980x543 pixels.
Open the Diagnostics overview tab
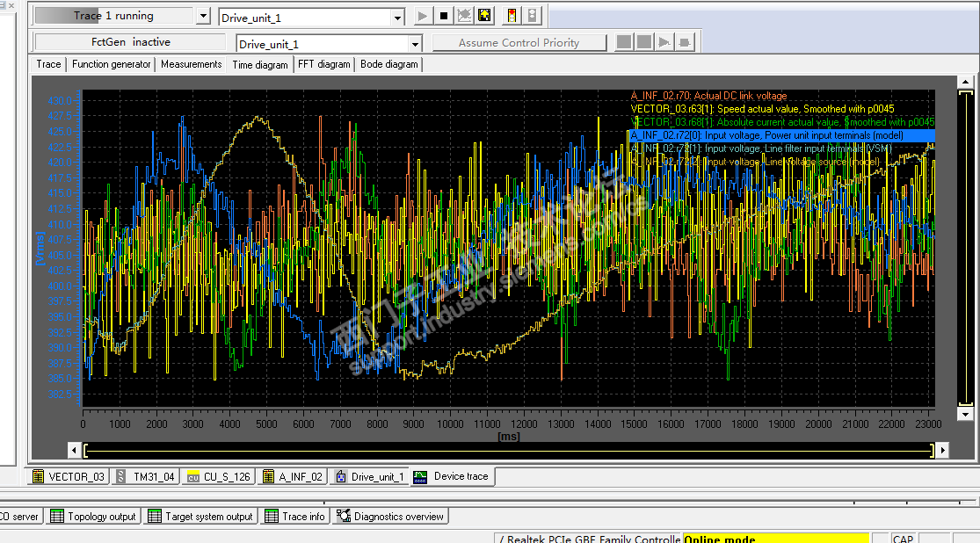[x=391, y=517]
